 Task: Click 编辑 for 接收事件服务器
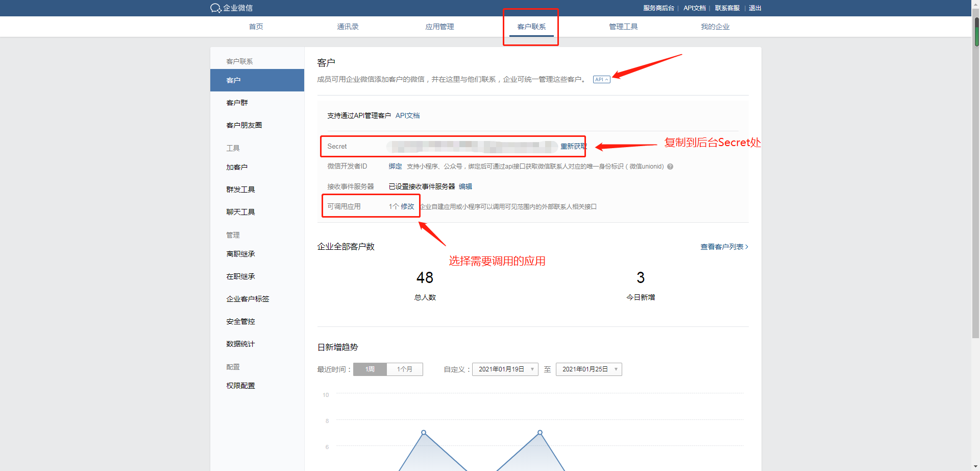pos(465,186)
